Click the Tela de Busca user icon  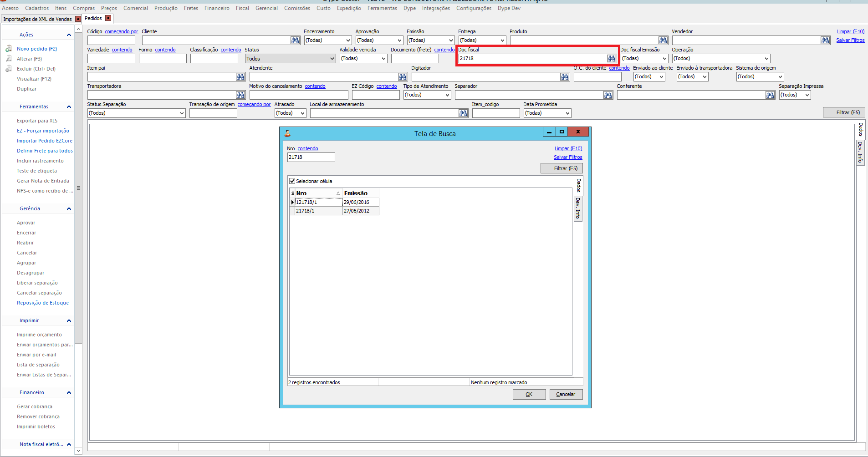click(x=287, y=133)
